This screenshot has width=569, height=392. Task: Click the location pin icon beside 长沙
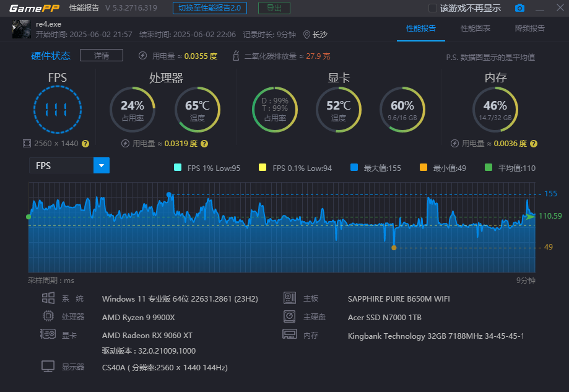pyautogui.click(x=306, y=35)
